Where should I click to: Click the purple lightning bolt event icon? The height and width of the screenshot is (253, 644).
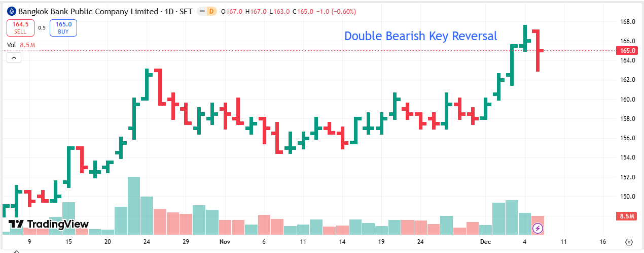pyautogui.click(x=537, y=228)
